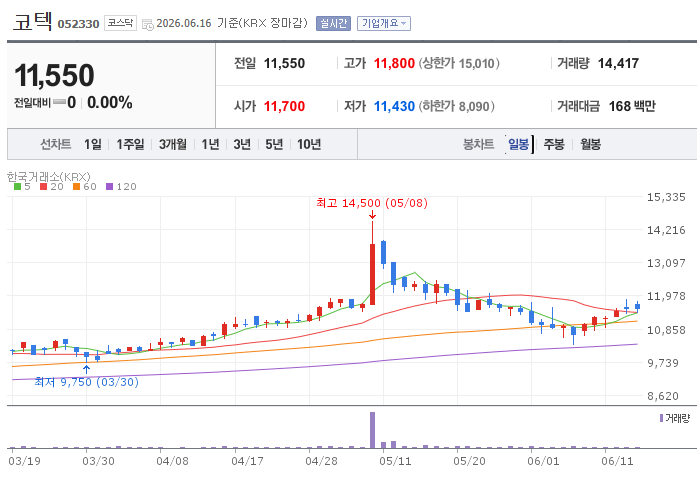Click the 거래대금 value 168 백만
This screenshot has width=697, height=477.
click(632, 106)
